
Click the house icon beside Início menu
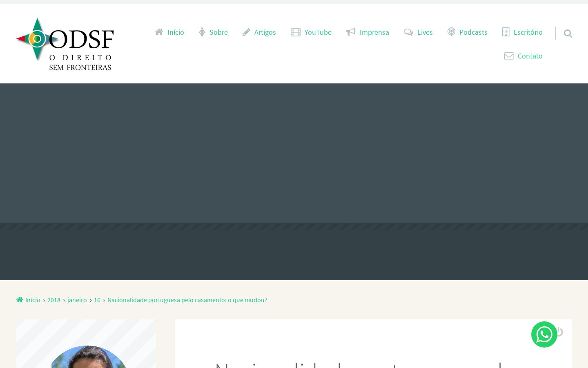point(159,32)
